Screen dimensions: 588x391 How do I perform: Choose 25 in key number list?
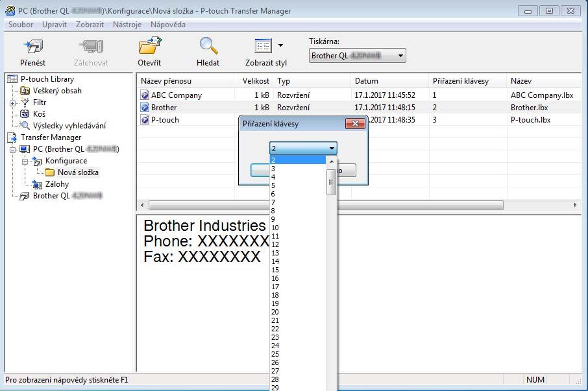[298, 354]
